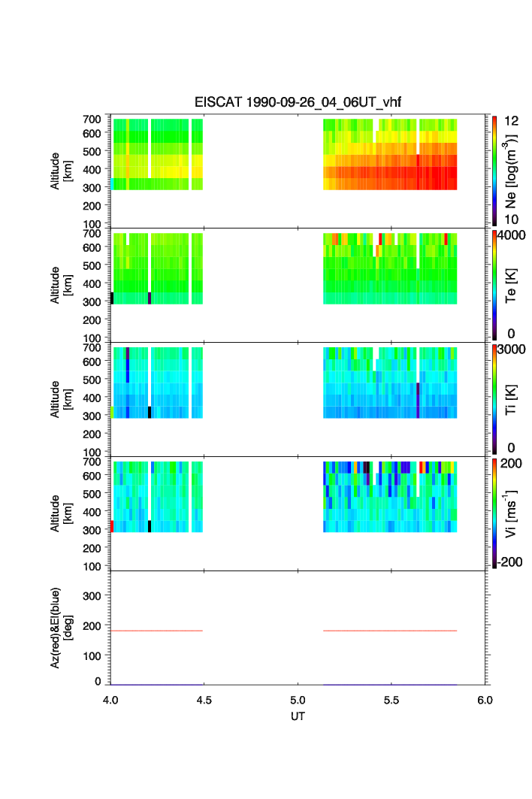
Task: Click the Vi data block before 4.5 UT
Action: point(157,497)
